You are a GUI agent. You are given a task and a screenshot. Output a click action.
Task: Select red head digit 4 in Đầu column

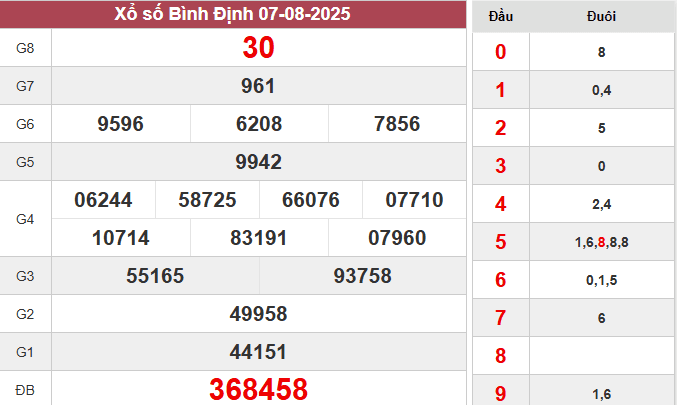[x=500, y=204]
